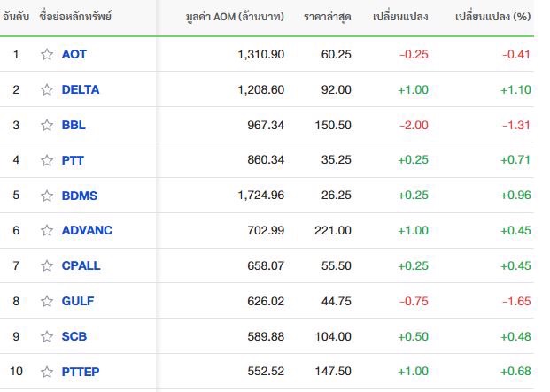
Task: Toggle favorite star for AOT
Action: pyautogui.click(x=47, y=55)
